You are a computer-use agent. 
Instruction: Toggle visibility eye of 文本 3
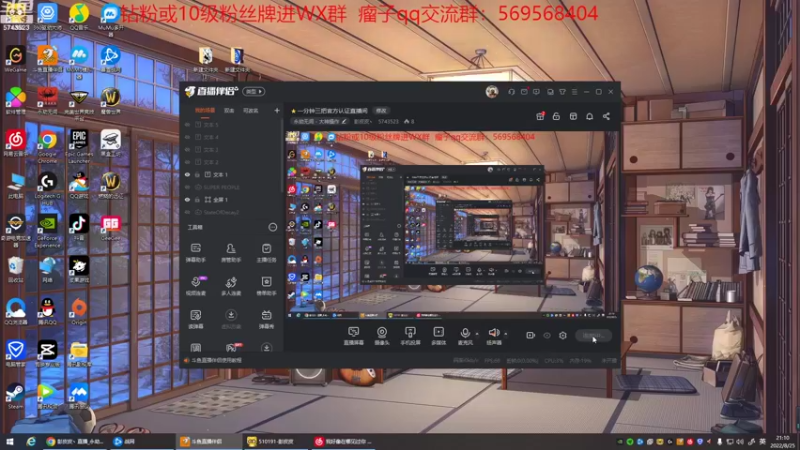187,149
